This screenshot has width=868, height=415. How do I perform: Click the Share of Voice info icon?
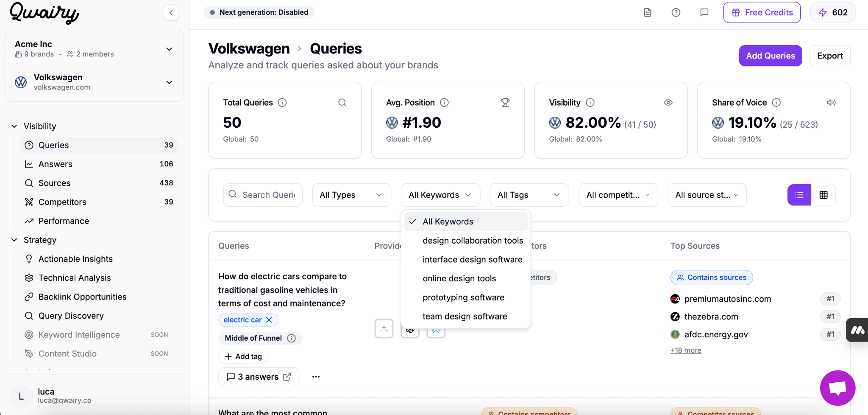pyautogui.click(x=776, y=102)
